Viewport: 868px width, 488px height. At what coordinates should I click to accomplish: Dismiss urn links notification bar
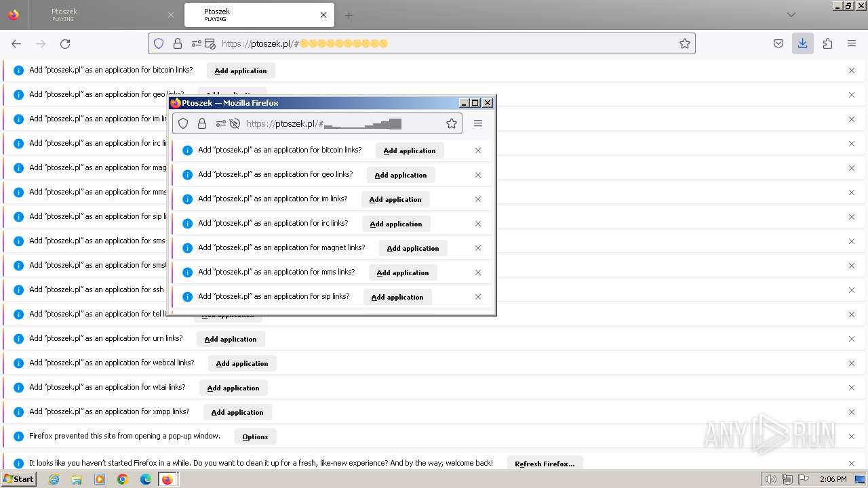[852, 339]
